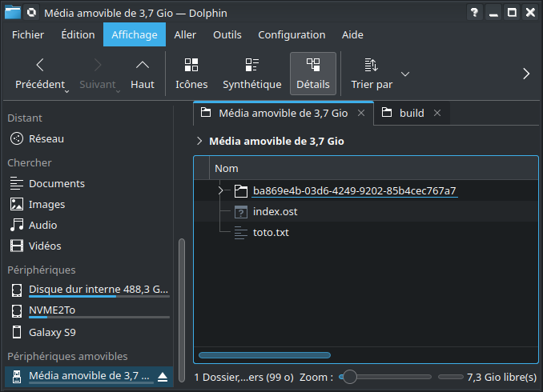Open the Configuration menu
This screenshot has width=543, height=392.
[x=292, y=34]
